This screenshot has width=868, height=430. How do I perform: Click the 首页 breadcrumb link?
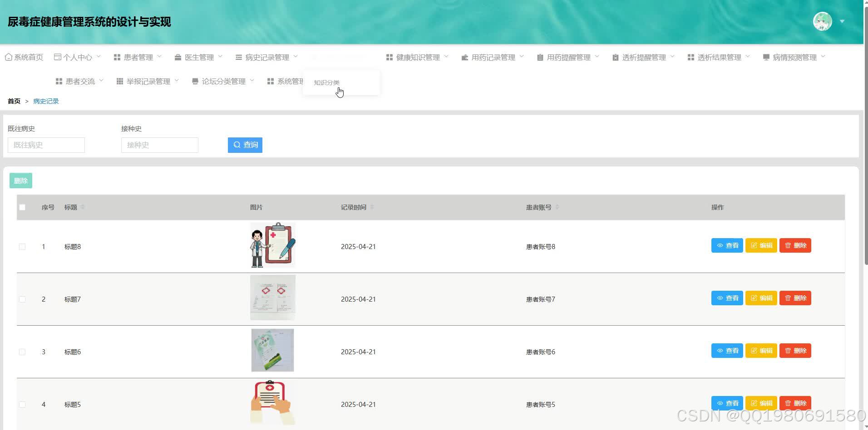tap(14, 101)
